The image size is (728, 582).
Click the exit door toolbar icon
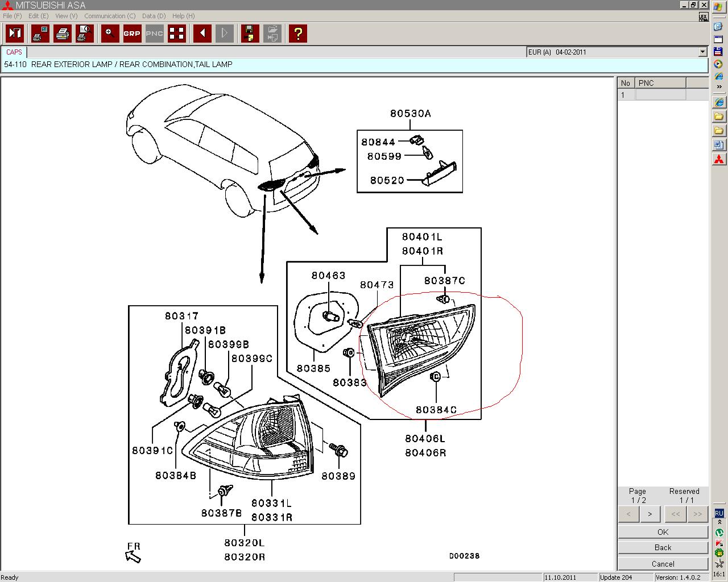pos(15,34)
